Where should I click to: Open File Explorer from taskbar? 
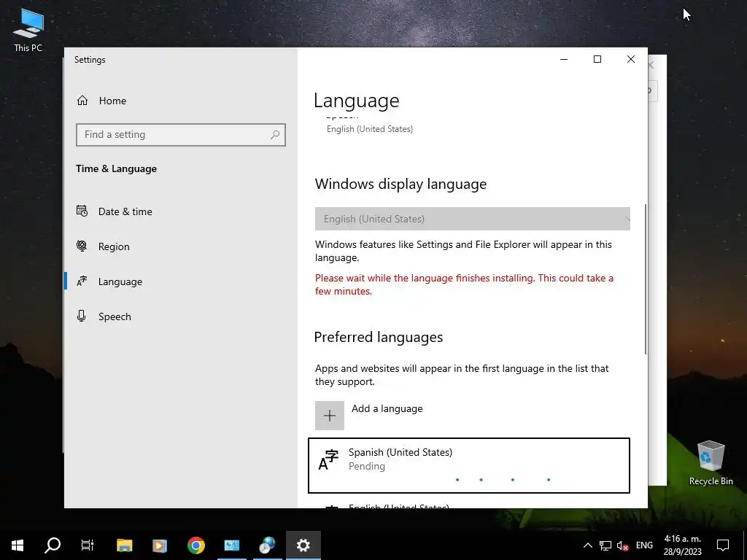124,545
